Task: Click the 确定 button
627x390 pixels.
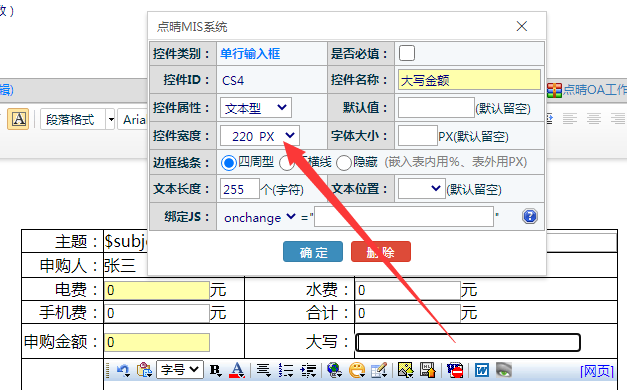Action: click(313, 252)
